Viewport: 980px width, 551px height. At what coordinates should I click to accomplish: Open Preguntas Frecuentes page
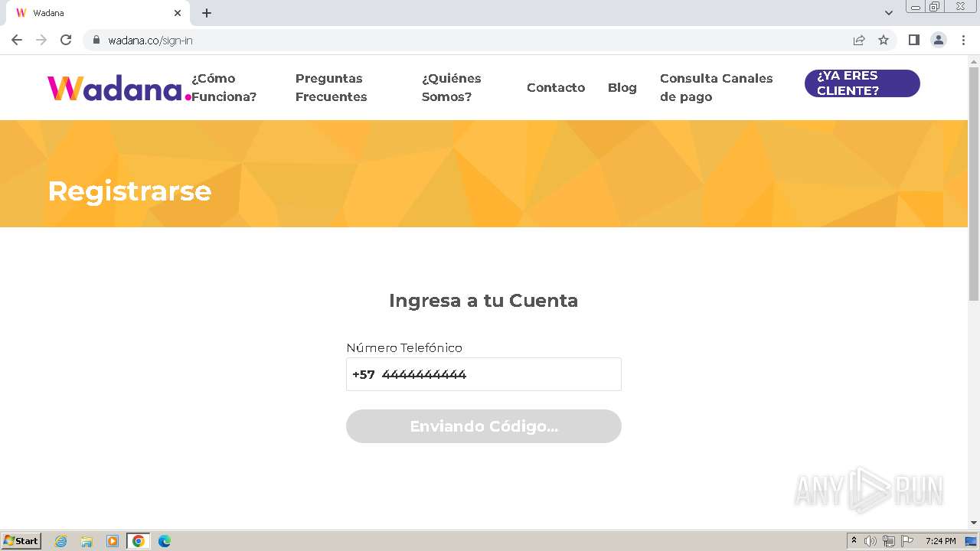[x=332, y=87]
